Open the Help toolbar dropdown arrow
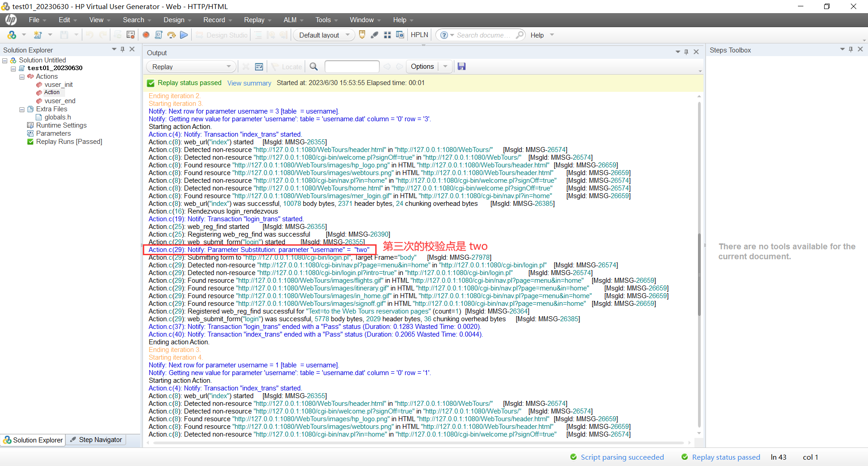This screenshot has height=466, width=868. 552,35
